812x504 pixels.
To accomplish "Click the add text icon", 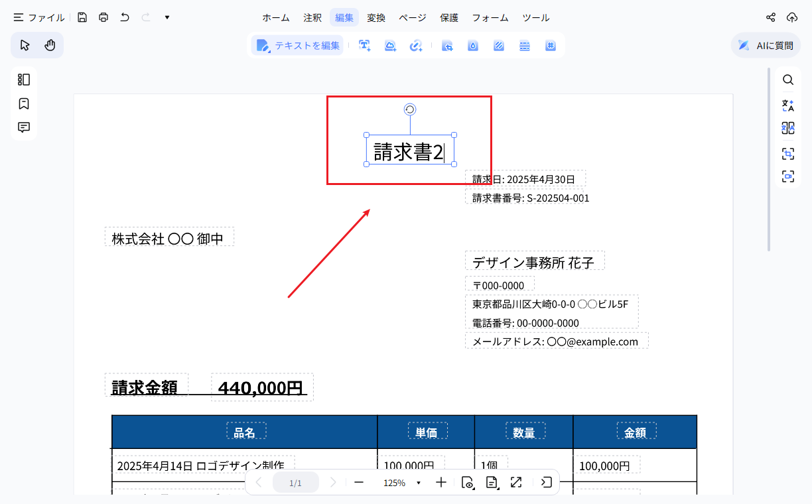I will (x=364, y=46).
